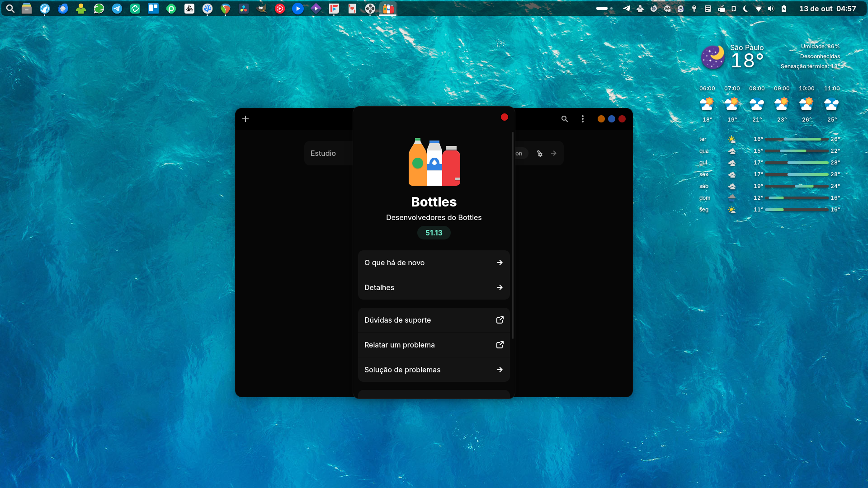Viewport: 868px width, 488px height.
Task: Open the three-dot main menu
Action: pos(583,119)
